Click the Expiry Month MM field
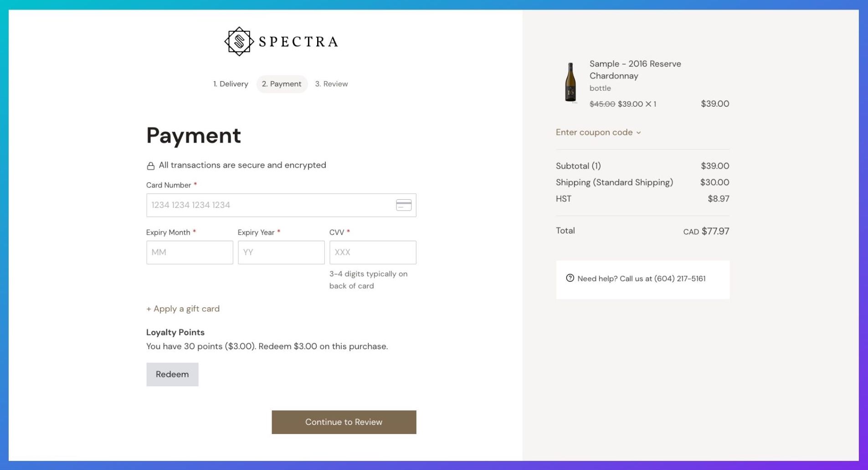Image resolution: width=868 pixels, height=470 pixels. pos(190,253)
